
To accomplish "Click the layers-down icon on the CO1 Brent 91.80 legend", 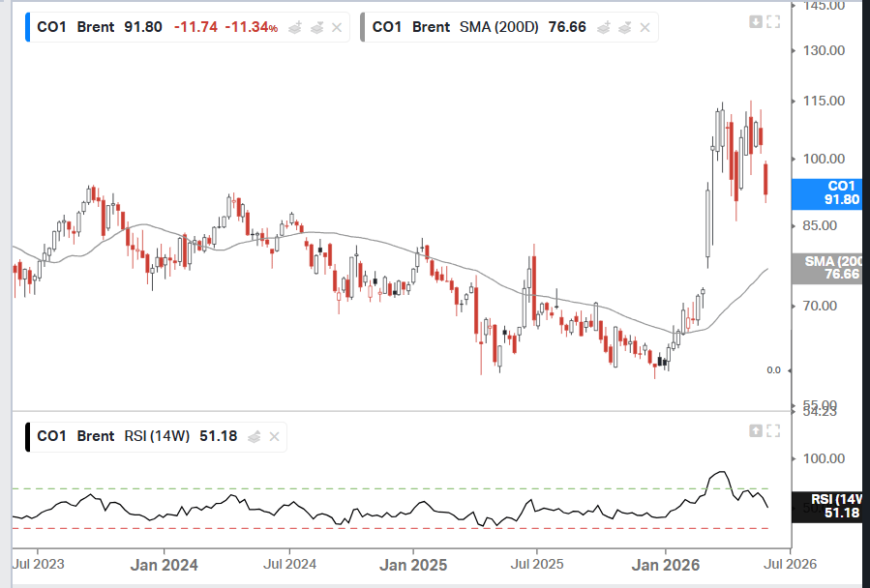I will point(316,27).
